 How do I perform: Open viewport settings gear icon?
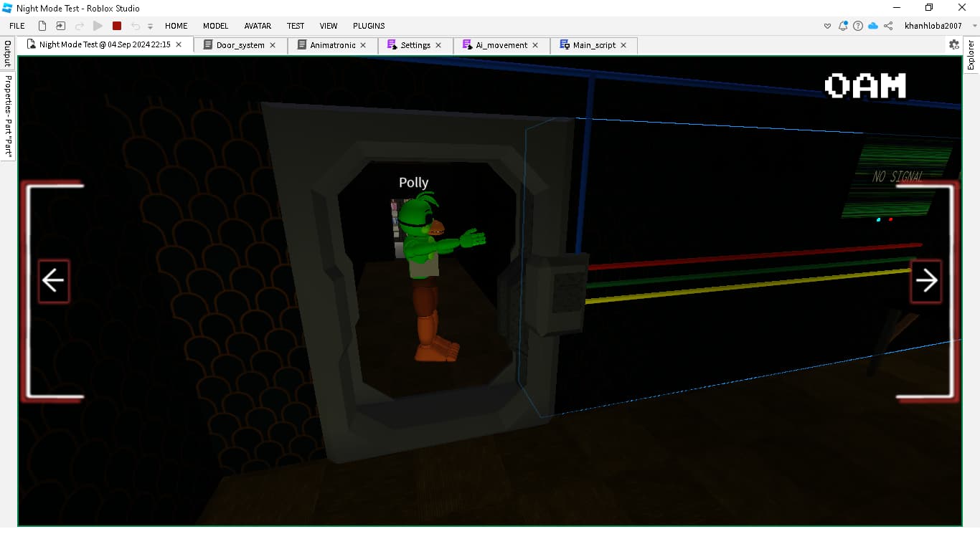point(953,44)
